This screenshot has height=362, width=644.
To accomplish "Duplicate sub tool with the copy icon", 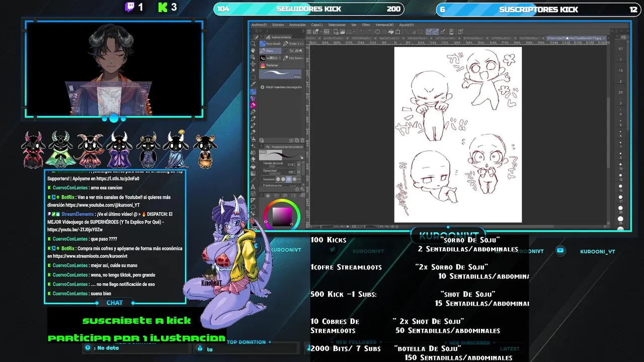I will point(297,140).
